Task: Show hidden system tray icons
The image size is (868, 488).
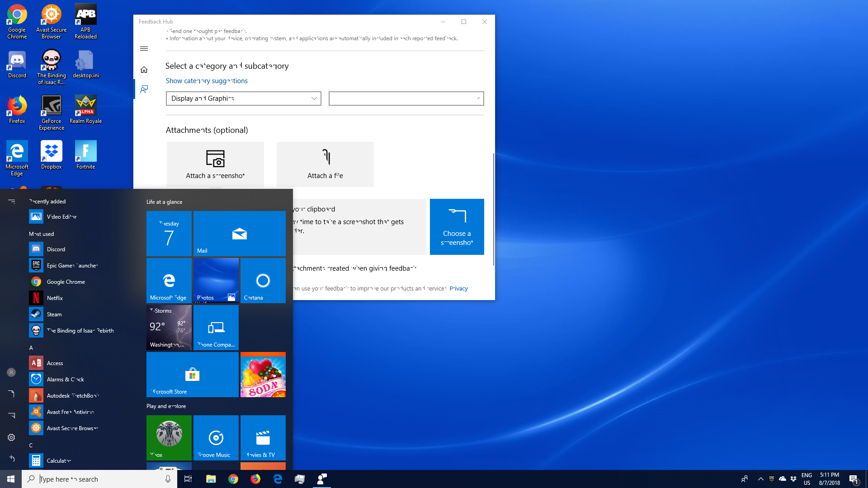Action: pyautogui.click(x=761, y=479)
